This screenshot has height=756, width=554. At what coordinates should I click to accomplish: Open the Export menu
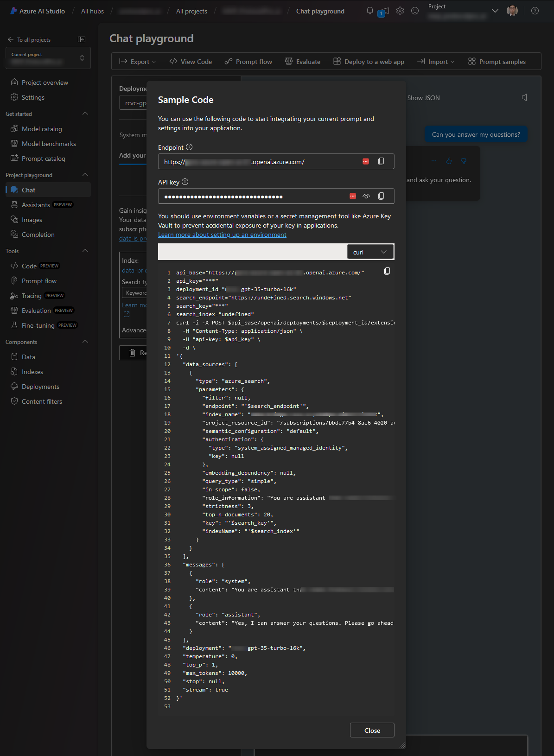coord(138,62)
